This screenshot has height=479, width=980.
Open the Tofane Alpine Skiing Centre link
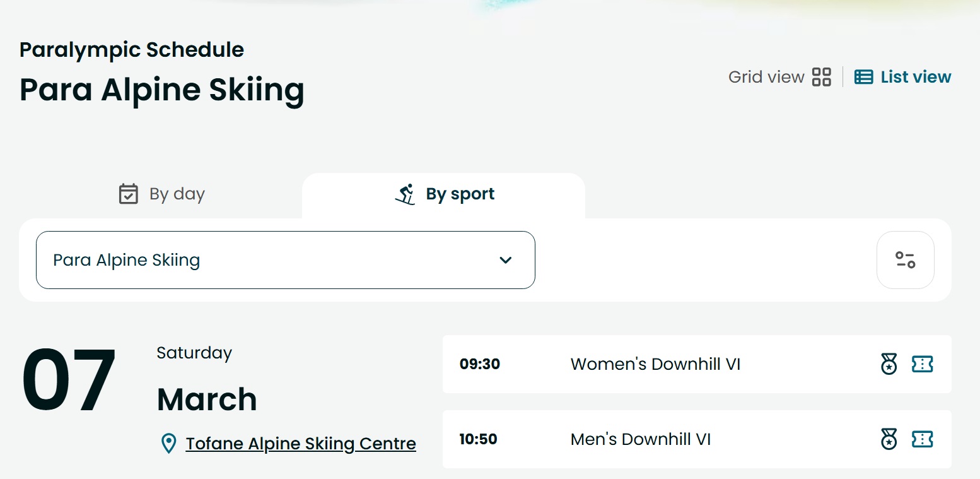coord(301,444)
